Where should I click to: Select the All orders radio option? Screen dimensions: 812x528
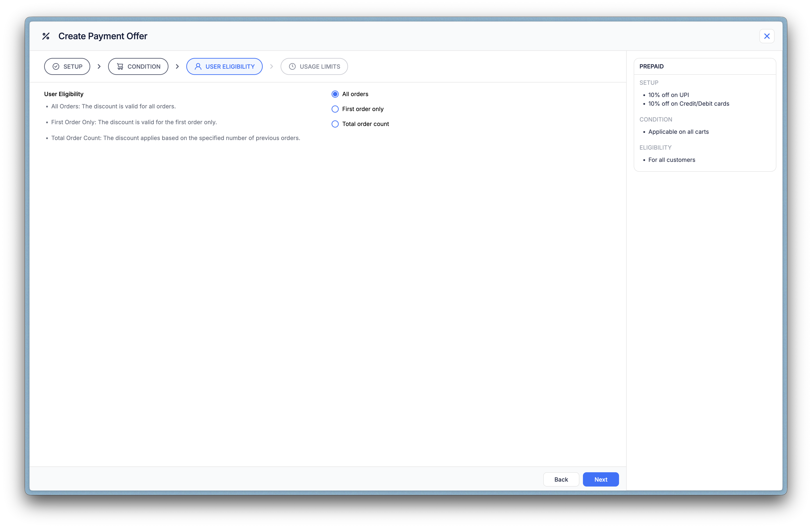pyautogui.click(x=335, y=94)
